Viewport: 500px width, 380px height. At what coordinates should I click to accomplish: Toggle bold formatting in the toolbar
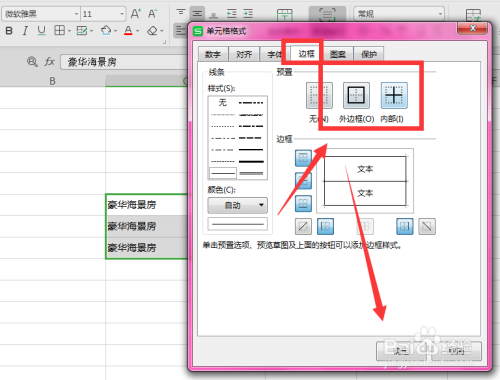point(9,31)
